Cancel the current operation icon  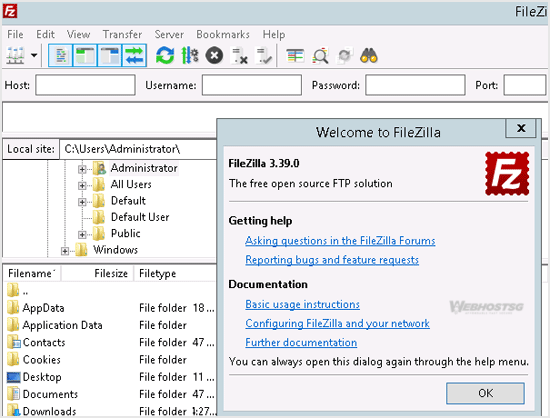[x=214, y=56]
